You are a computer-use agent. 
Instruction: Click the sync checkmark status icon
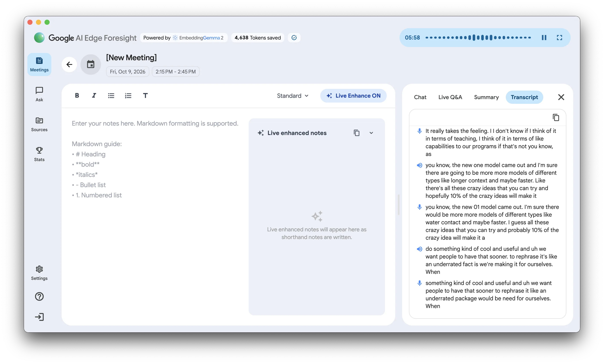[x=294, y=37]
